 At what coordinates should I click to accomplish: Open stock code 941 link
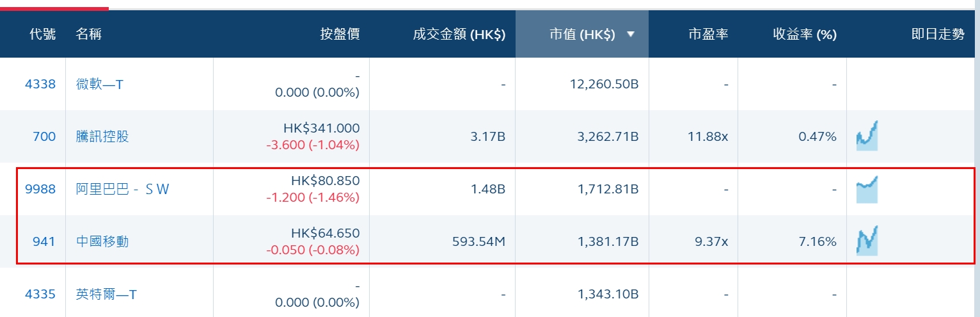point(44,241)
